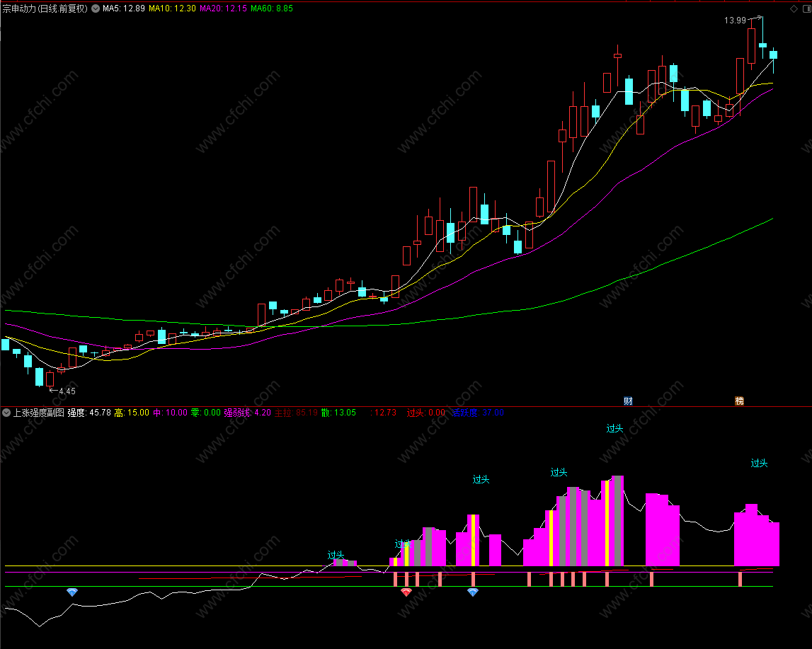This screenshot has width=812, height=649.
Task: Click the MA5: 12.89 label
Action: pyautogui.click(x=124, y=8)
